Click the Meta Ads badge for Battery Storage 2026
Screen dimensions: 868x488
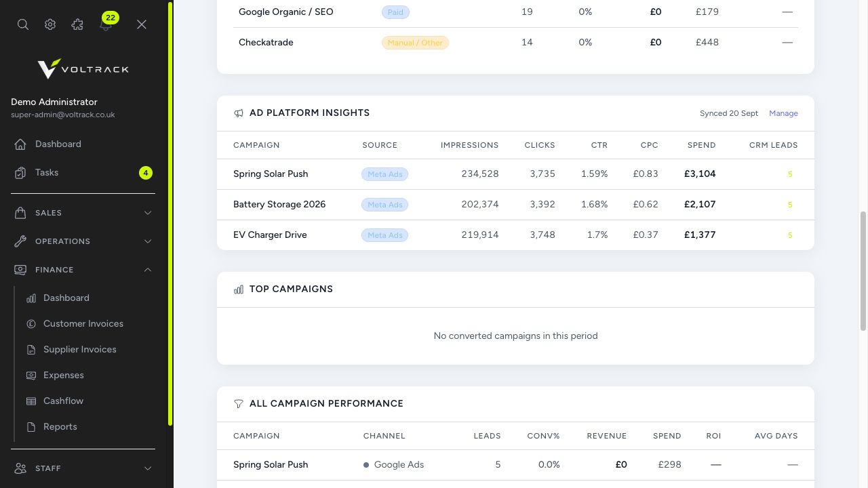click(x=384, y=205)
